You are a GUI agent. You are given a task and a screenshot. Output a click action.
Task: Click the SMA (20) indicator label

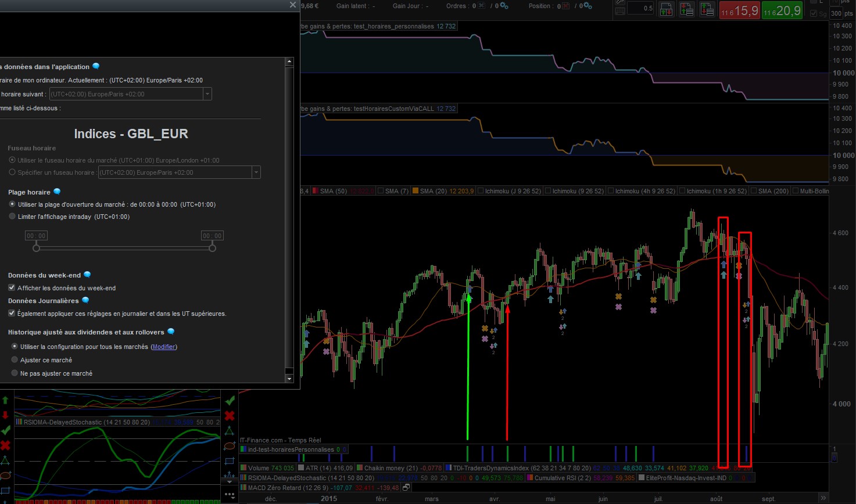pos(434,191)
